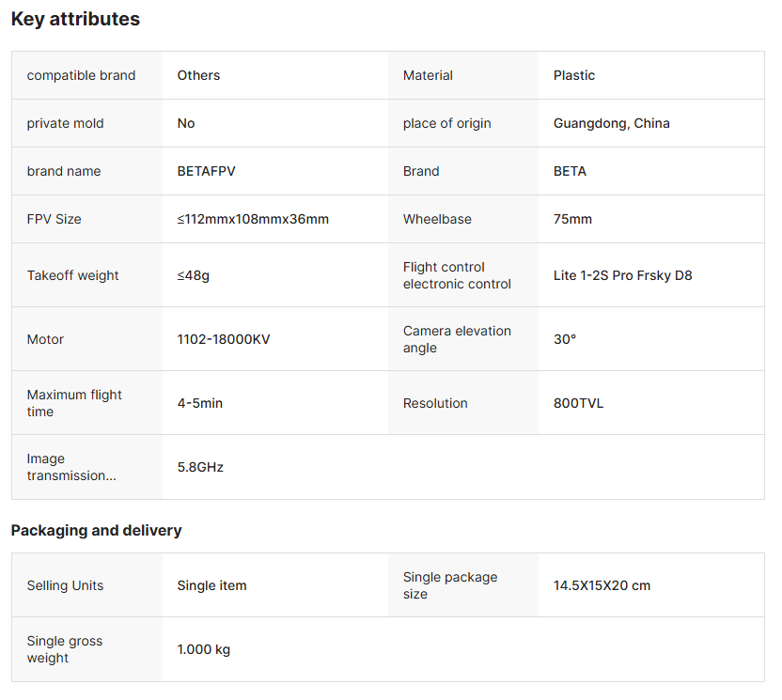Viewport: 782px width, 700px height.
Task: Select the Lite 1-2S Pro Frsky D8 text
Action: coord(622,275)
